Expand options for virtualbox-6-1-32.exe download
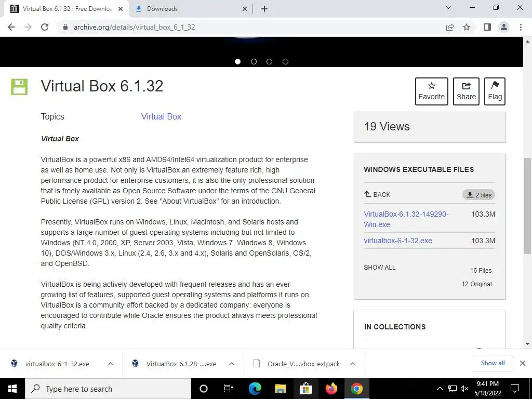This screenshot has width=532, height=399. pos(111,364)
